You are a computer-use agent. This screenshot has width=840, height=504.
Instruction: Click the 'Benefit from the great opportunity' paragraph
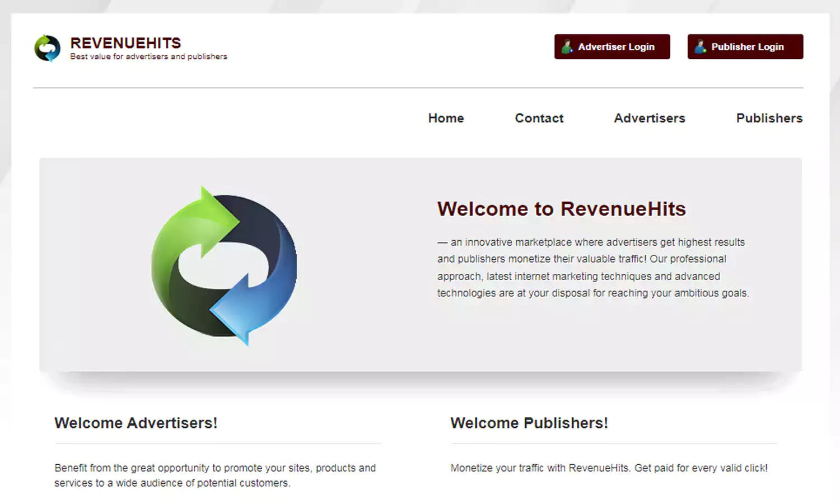point(215,475)
